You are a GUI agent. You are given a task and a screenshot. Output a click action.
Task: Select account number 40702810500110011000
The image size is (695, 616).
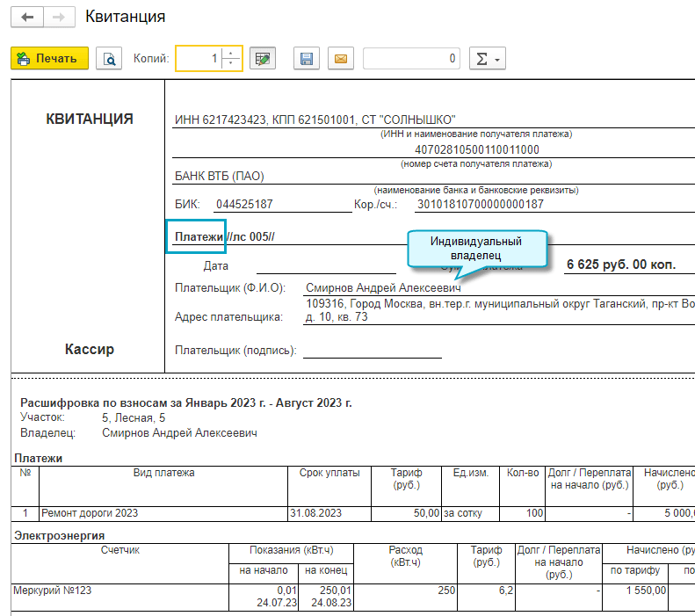[477, 149]
